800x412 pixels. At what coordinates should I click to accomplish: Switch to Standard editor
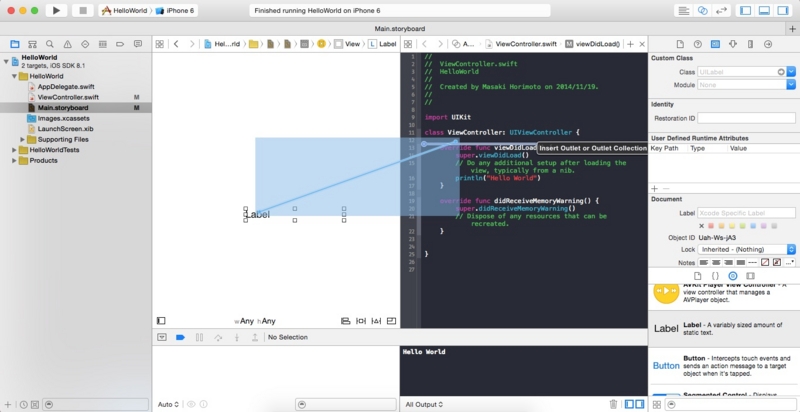[684, 10]
